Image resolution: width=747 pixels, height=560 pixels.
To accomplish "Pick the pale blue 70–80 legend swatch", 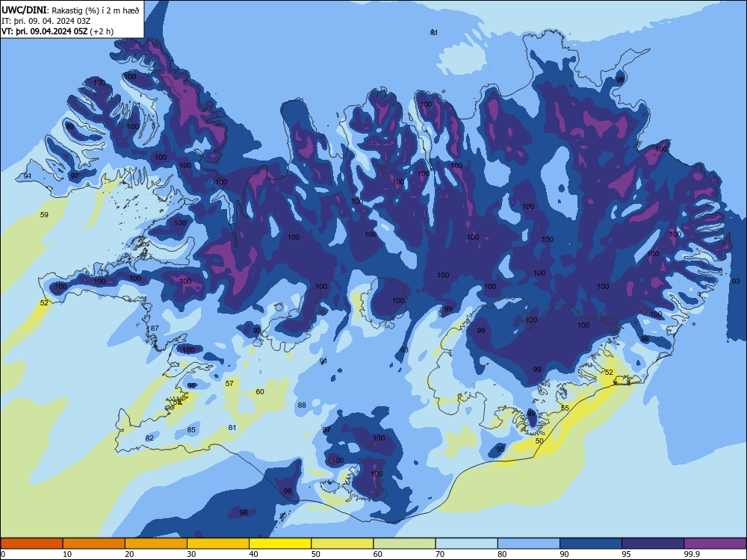I will coord(466,544).
